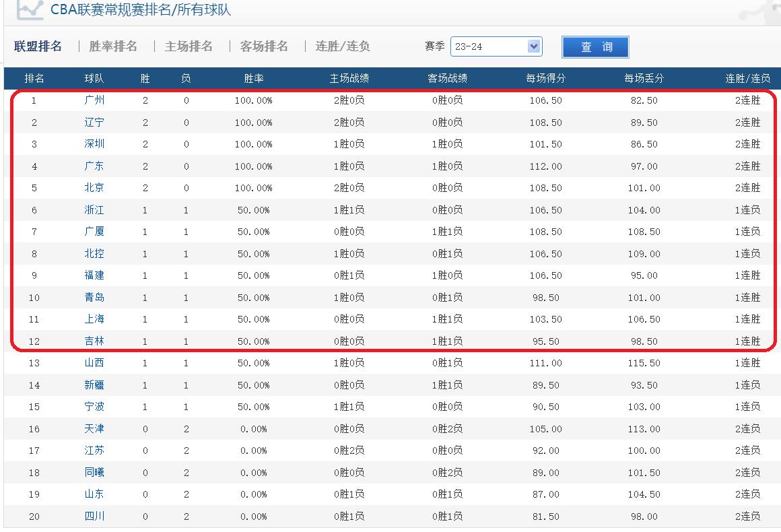Viewport: 781px width, 532px height.
Task: Open the 赛季 23-24 season dropdown
Action: point(496,47)
